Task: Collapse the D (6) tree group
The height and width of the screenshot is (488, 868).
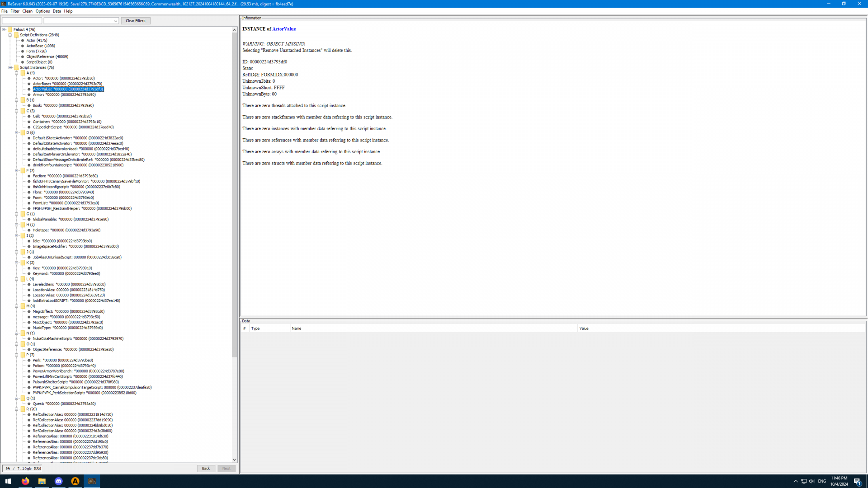Action: (17, 132)
